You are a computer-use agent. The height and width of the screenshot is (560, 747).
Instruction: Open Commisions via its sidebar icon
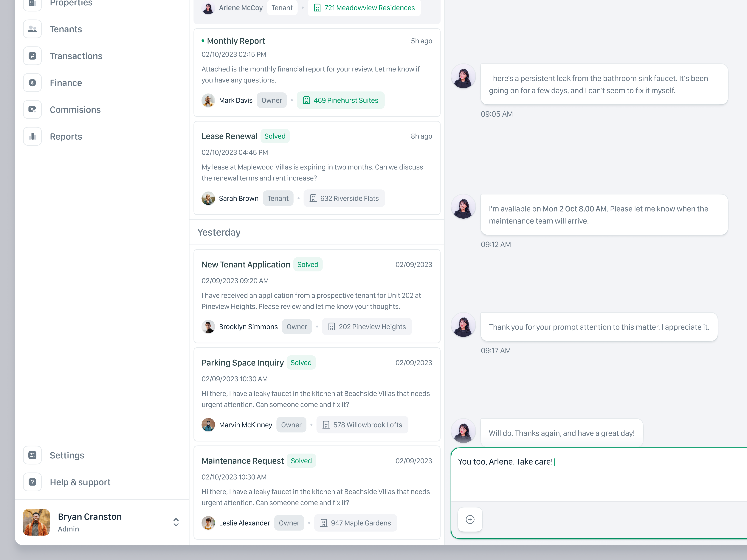[x=32, y=110]
